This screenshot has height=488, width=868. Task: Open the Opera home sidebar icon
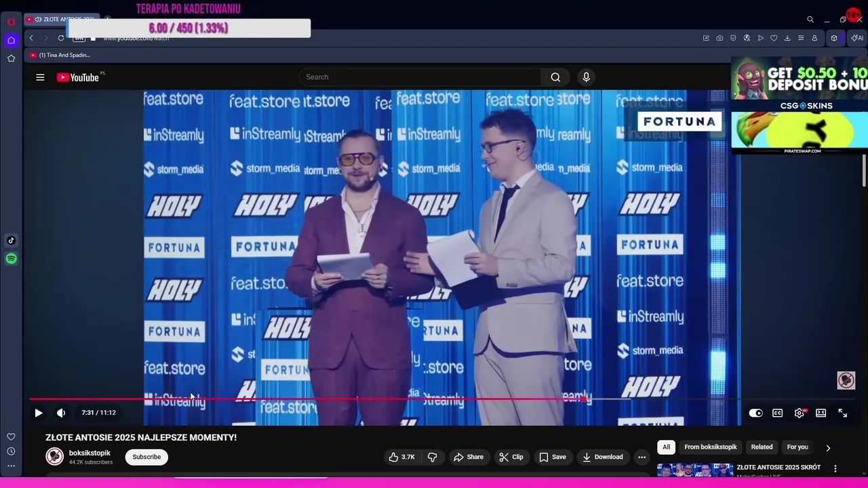point(11,40)
